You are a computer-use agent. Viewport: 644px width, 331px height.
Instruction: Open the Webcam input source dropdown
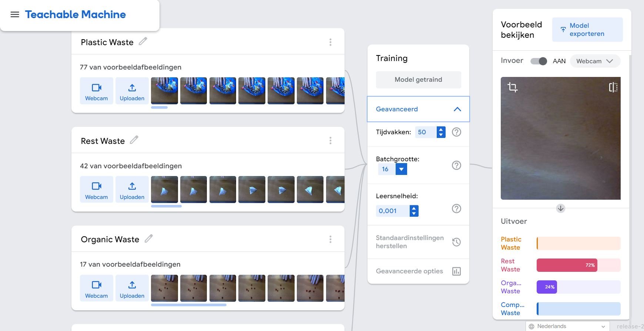(x=595, y=61)
